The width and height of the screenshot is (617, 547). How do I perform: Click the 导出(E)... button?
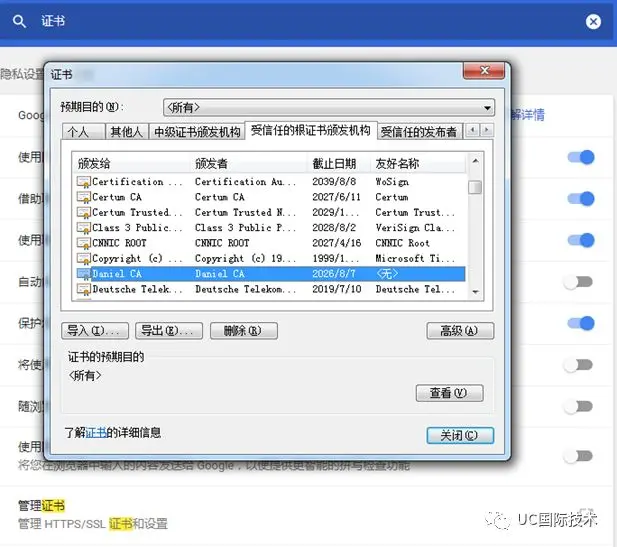click(x=169, y=331)
